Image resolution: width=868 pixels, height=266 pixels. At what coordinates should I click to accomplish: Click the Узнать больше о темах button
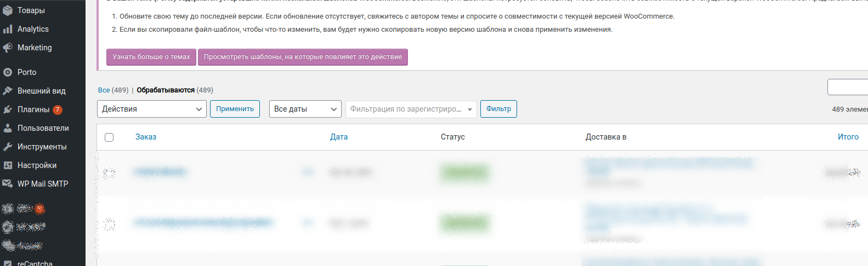click(x=151, y=57)
